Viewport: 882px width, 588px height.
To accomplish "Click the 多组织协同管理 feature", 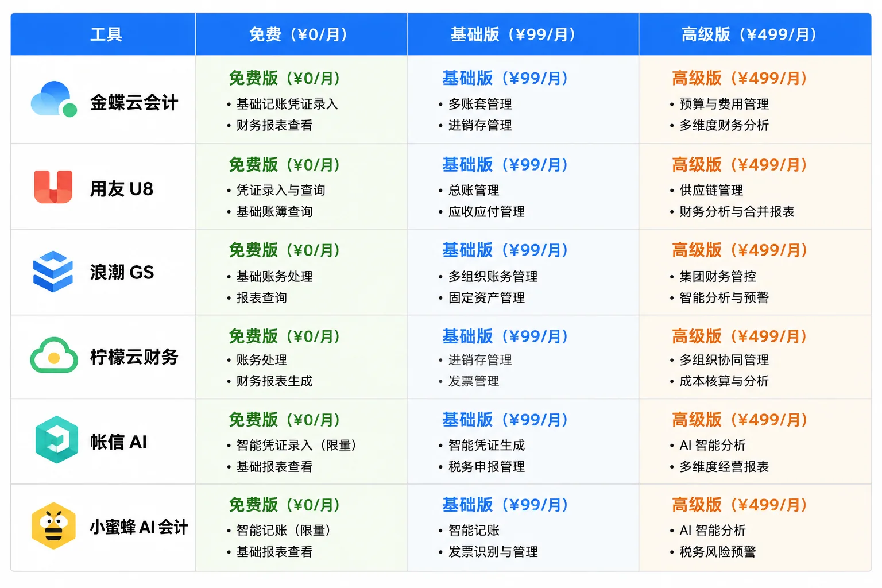I will click(724, 360).
